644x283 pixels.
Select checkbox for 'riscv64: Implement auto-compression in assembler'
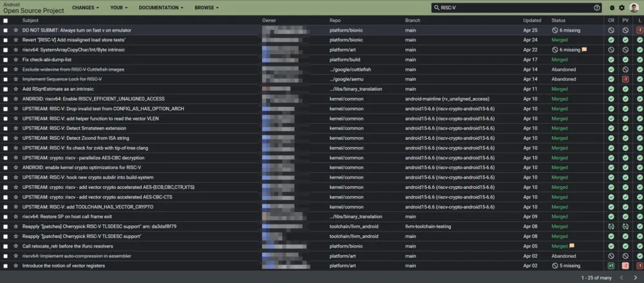[5, 256]
